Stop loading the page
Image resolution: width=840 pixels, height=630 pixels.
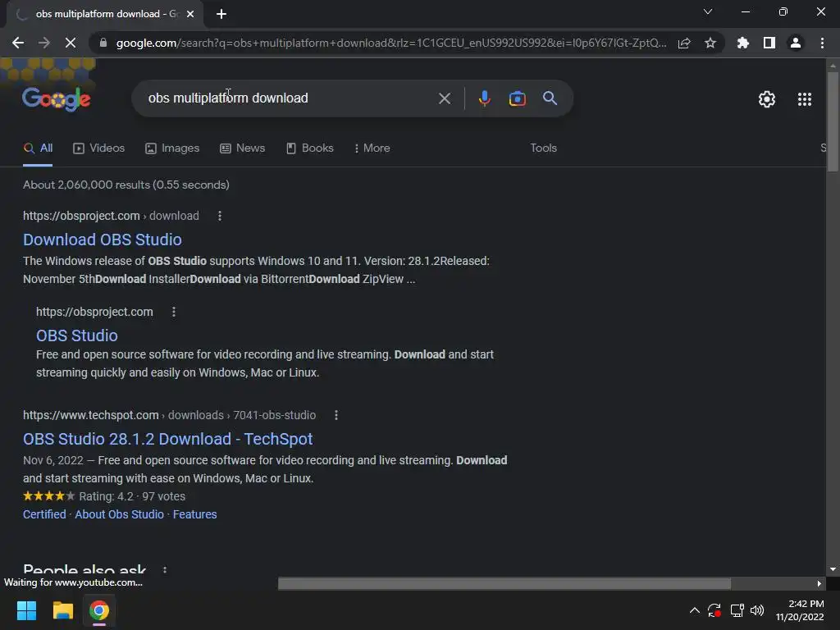click(x=71, y=43)
